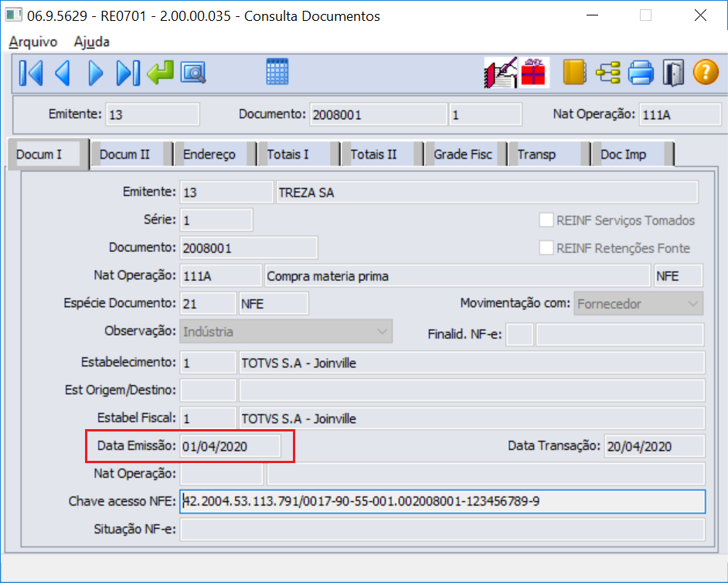Jump to the last record
This screenshot has width=728, height=583.
click(128, 73)
